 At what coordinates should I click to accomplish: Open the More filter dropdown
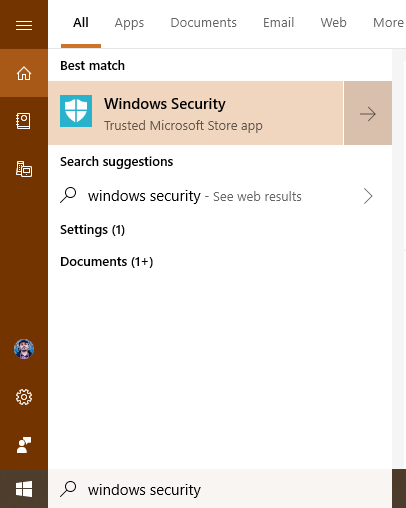pyautogui.click(x=388, y=23)
